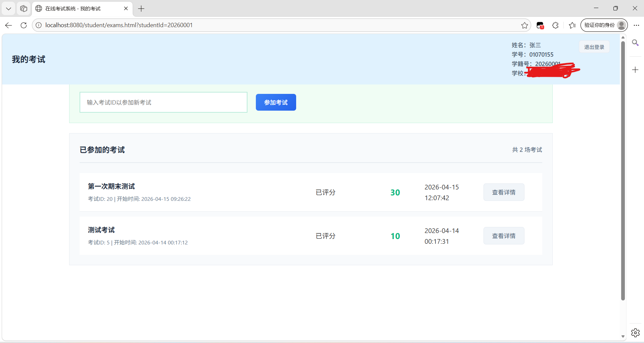
Task: Expand the tab search dropdown chevron
Action: click(x=9, y=8)
